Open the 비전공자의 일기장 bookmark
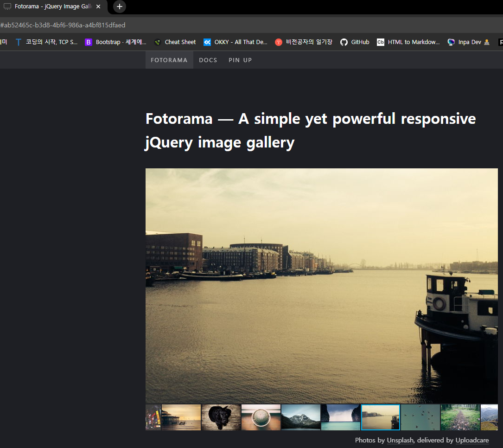Viewport: 503px width, 448px height. (304, 42)
